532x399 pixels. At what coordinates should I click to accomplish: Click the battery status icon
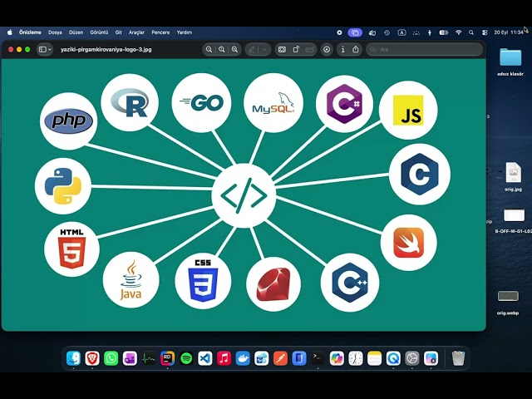[x=444, y=32]
